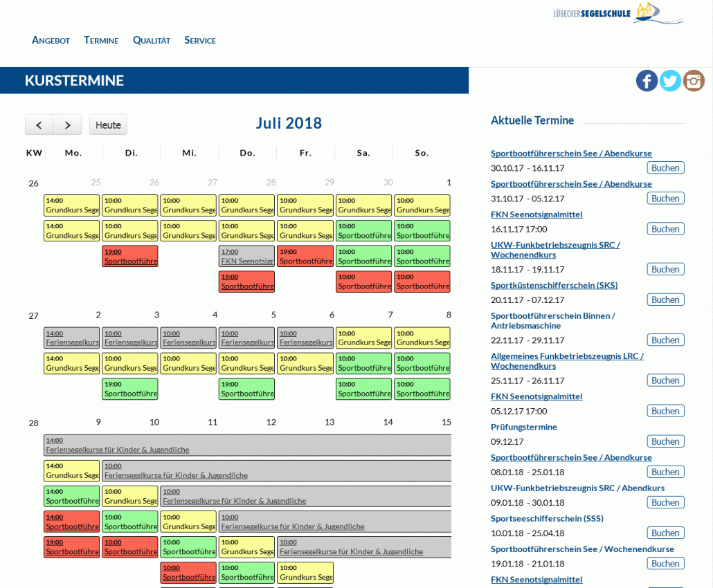Open the Twitter icon link
The image size is (713, 588).
pos(670,81)
